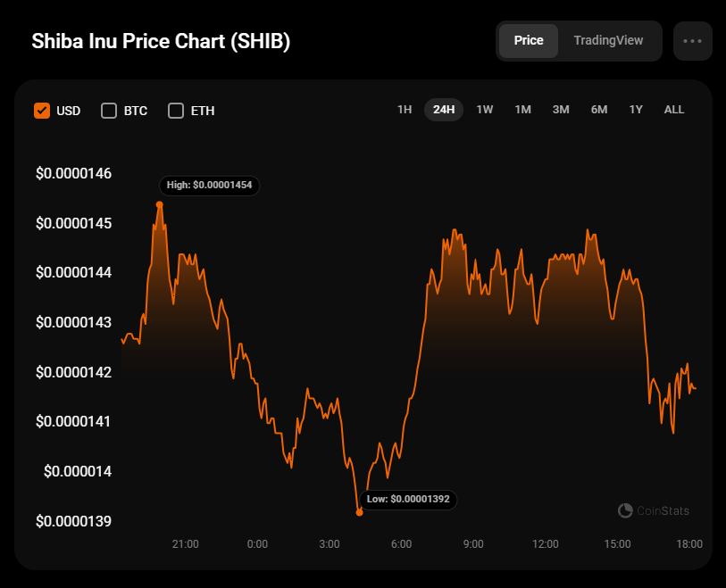Click the High: $0.00001454 label
Image resolution: width=726 pixels, height=588 pixels.
point(209,186)
